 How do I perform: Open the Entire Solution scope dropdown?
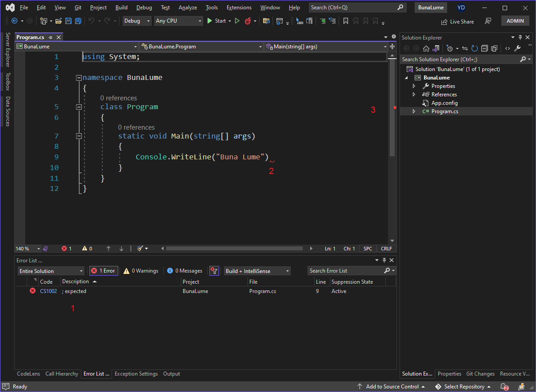51,271
